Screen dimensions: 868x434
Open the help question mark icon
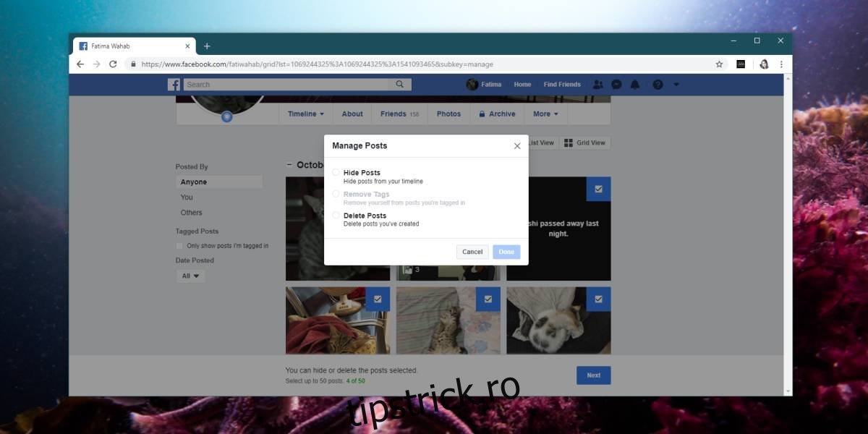(658, 85)
